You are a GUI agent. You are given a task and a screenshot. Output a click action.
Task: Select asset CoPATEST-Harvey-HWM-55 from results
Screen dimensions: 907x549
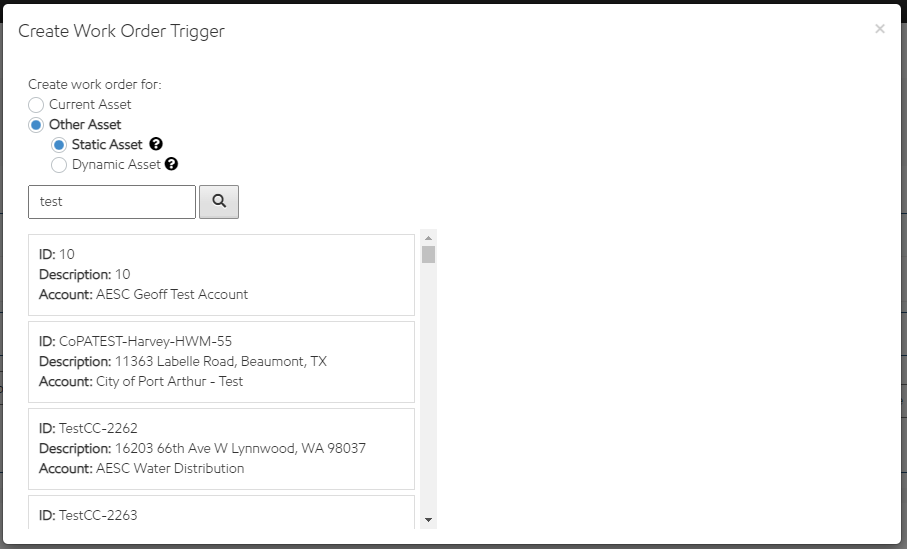coord(221,361)
